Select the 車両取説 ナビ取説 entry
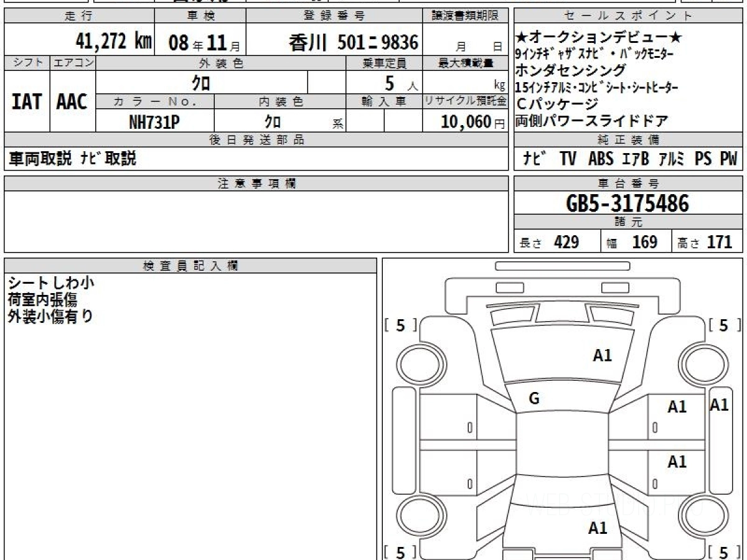Screen dimensions: 747x560 [72, 159]
